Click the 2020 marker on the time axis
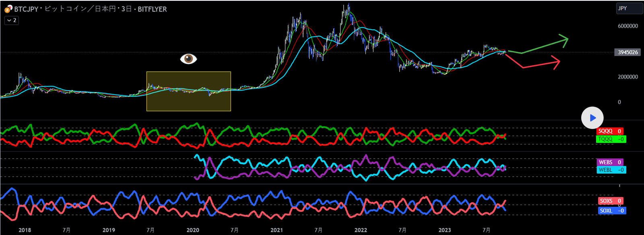 pos(193,230)
